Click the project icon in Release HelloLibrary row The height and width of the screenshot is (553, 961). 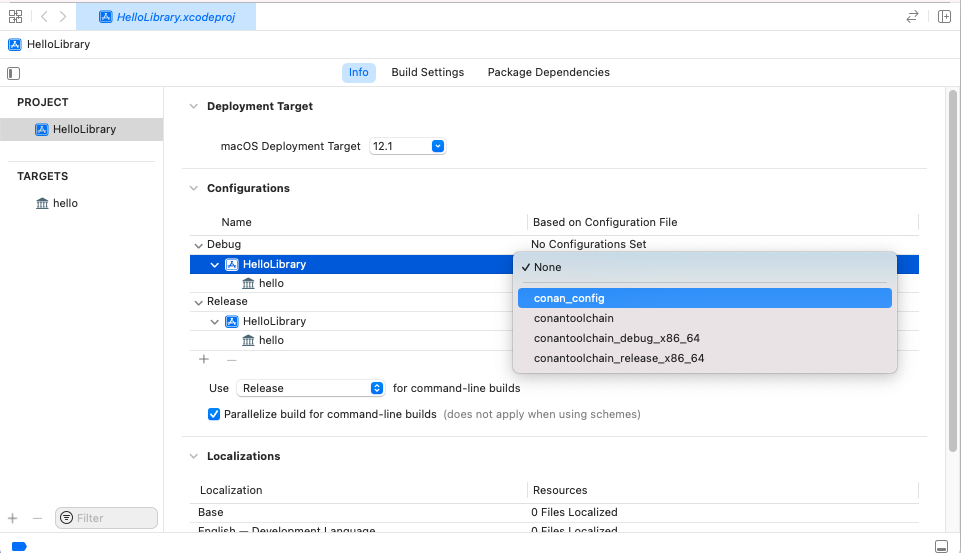232,321
